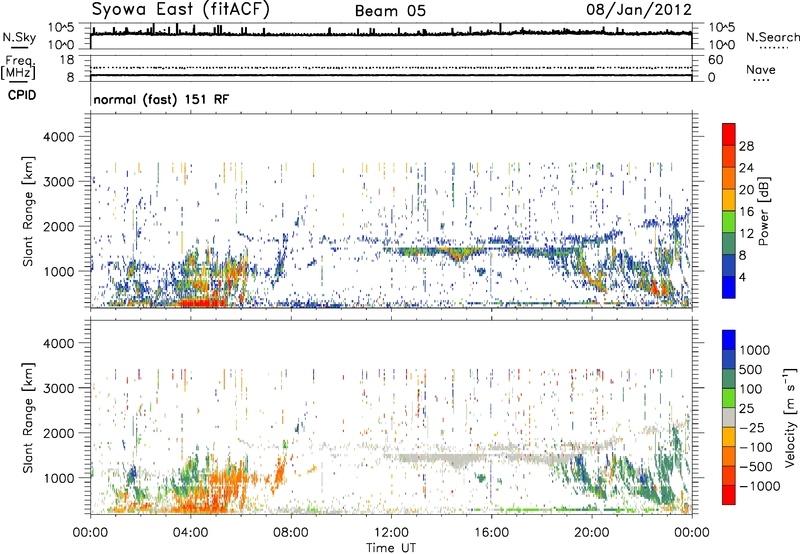Click the "4" tick on power colorbar

742,277
